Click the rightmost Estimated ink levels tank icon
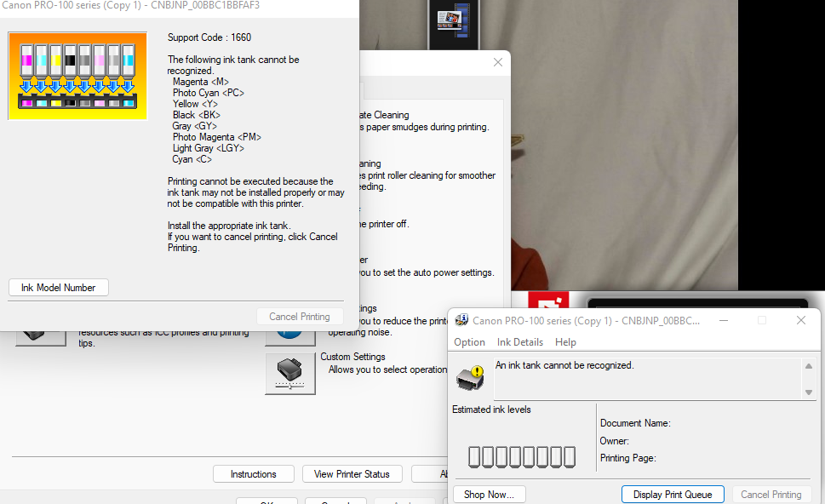The height and width of the screenshot is (504, 825). tap(569, 456)
